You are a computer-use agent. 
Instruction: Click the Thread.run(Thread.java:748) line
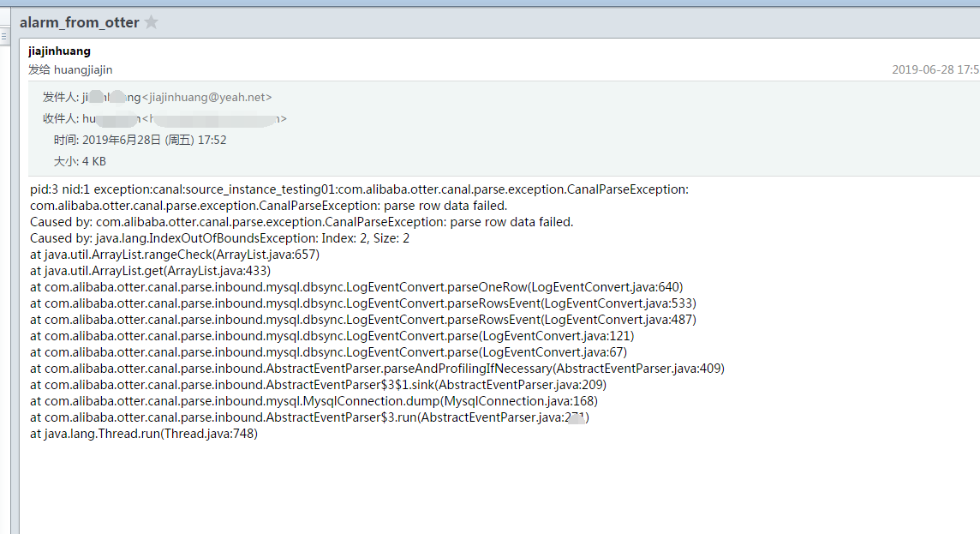144,434
